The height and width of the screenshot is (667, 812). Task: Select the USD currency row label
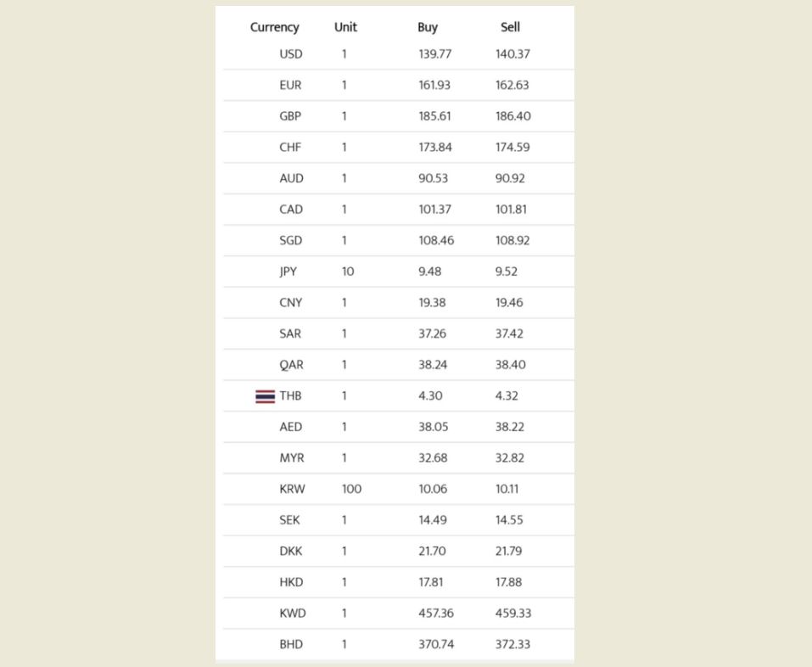point(290,54)
